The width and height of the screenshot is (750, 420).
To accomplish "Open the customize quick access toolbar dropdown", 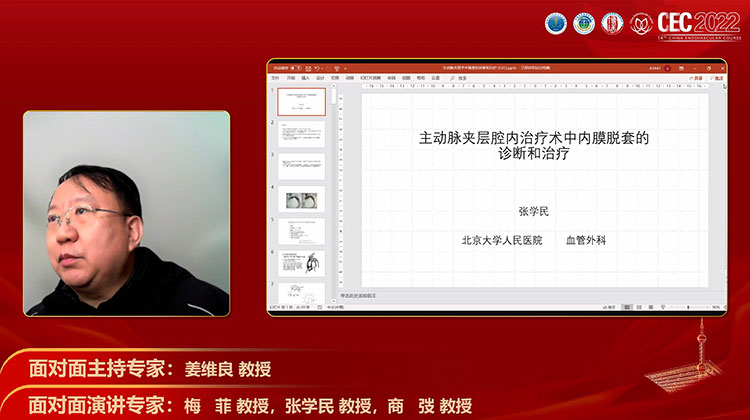I will tap(345, 68).
